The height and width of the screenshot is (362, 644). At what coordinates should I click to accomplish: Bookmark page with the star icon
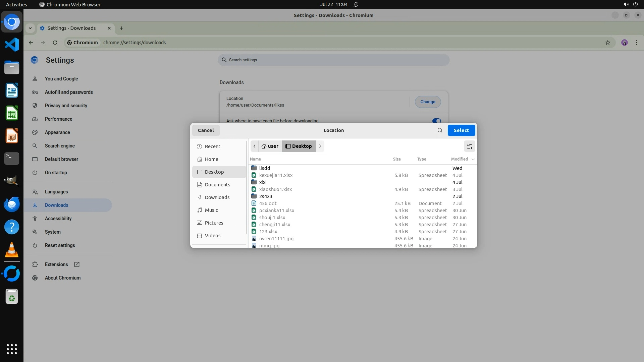607,43
